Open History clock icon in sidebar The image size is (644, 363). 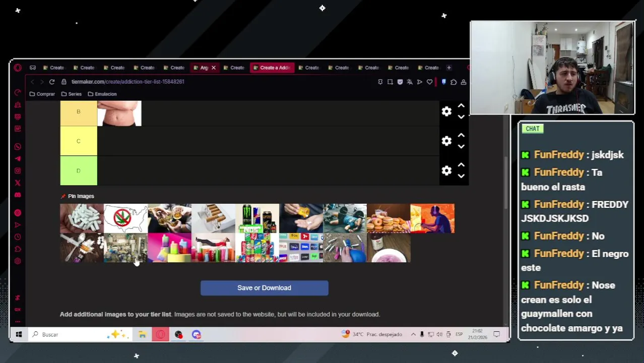click(18, 237)
